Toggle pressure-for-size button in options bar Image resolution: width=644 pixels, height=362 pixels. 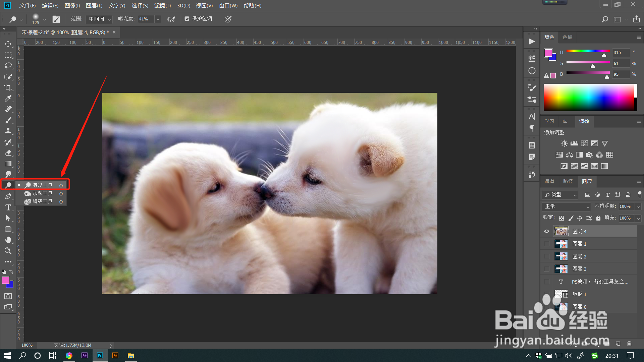(x=228, y=19)
